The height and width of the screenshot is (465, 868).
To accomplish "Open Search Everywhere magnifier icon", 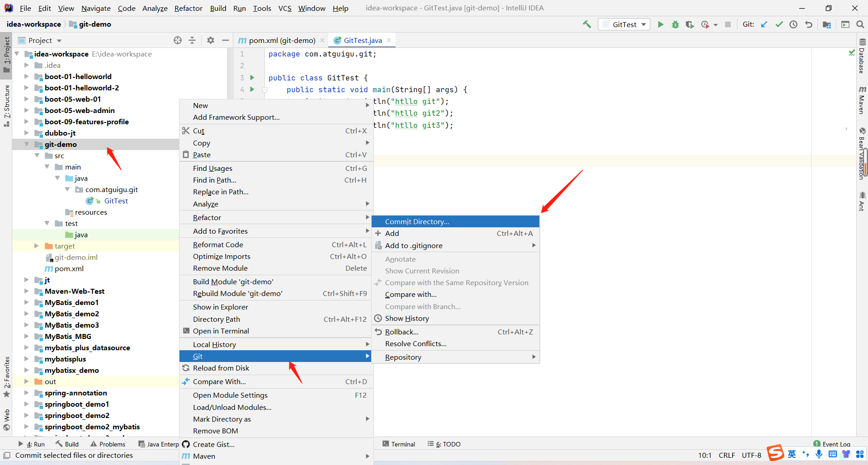I will [x=860, y=24].
